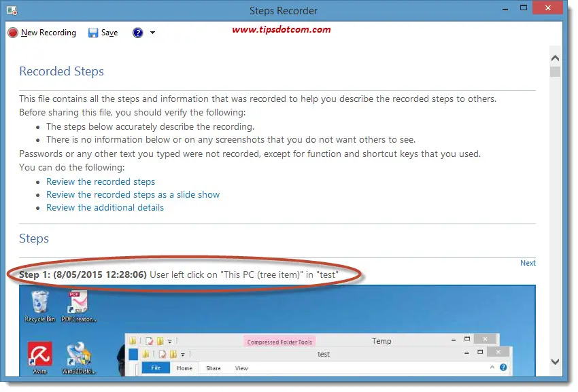Collapse the ribbon chevron in test window
This screenshot has width=578, height=392.
(x=492, y=368)
